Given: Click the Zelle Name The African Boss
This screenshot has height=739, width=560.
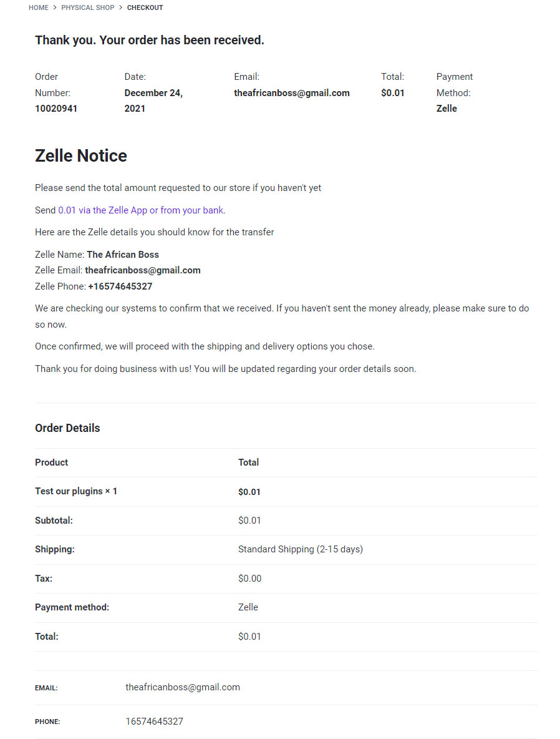Looking at the screenshot, I should [123, 255].
